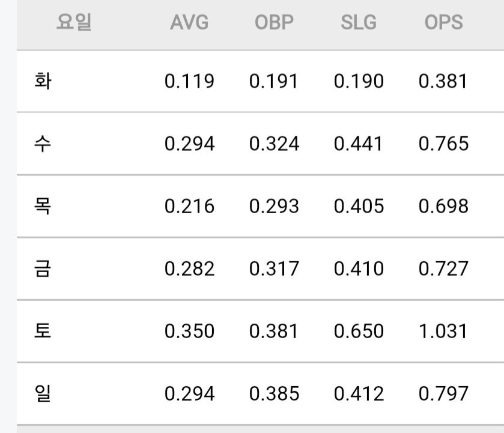Image resolution: width=504 pixels, height=433 pixels.
Task: Click the 0.317 OBP value for 금
Action: coord(274,268)
